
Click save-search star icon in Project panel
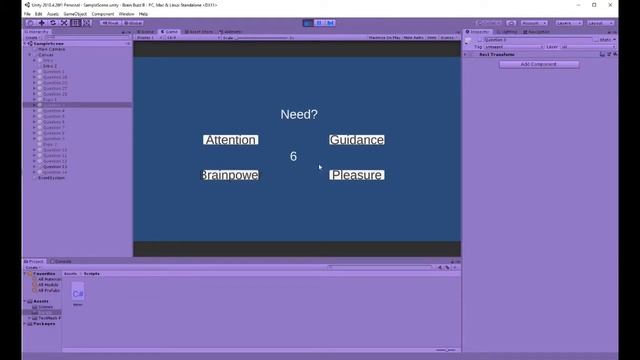[x=455, y=268]
